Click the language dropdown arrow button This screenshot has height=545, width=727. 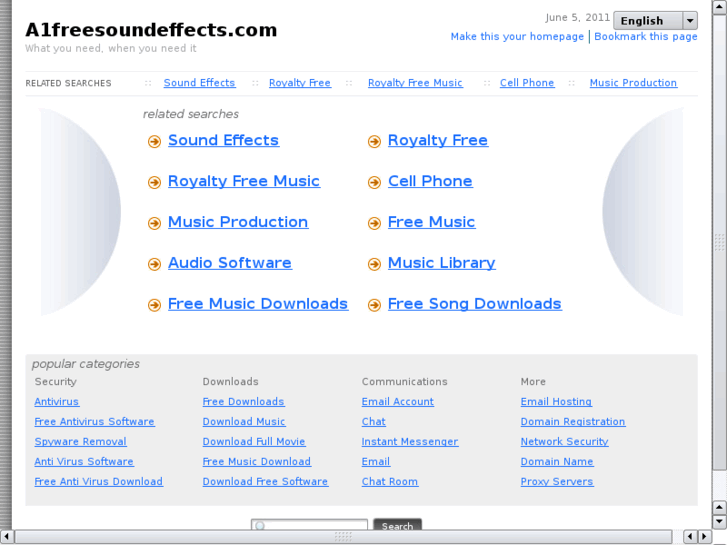(690, 20)
